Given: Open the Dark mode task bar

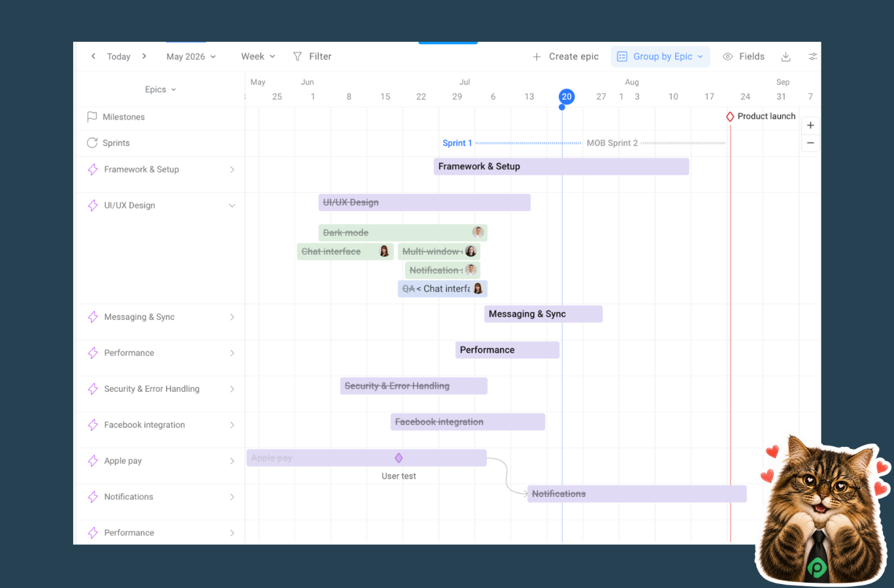Looking at the screenshot, I should [403, 233].
